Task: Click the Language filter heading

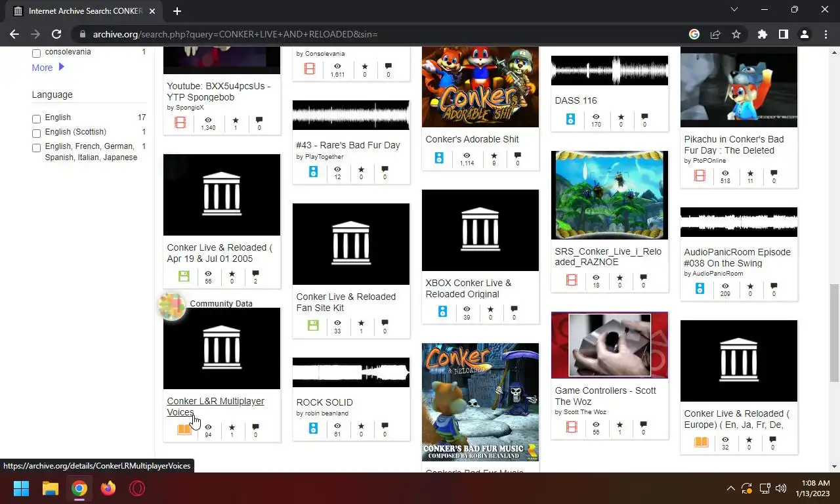Action: point(52,94)
